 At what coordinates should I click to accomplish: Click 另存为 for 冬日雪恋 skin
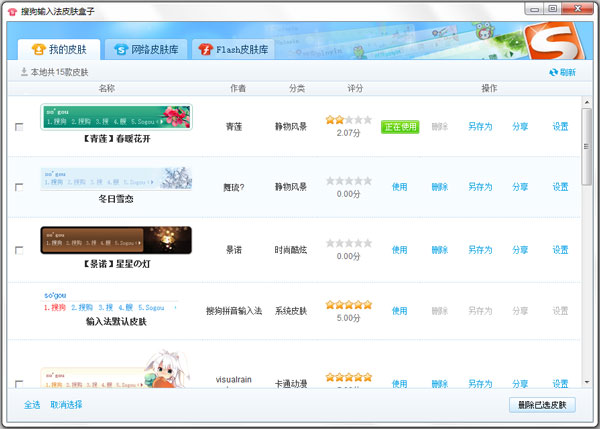(480, 187)
